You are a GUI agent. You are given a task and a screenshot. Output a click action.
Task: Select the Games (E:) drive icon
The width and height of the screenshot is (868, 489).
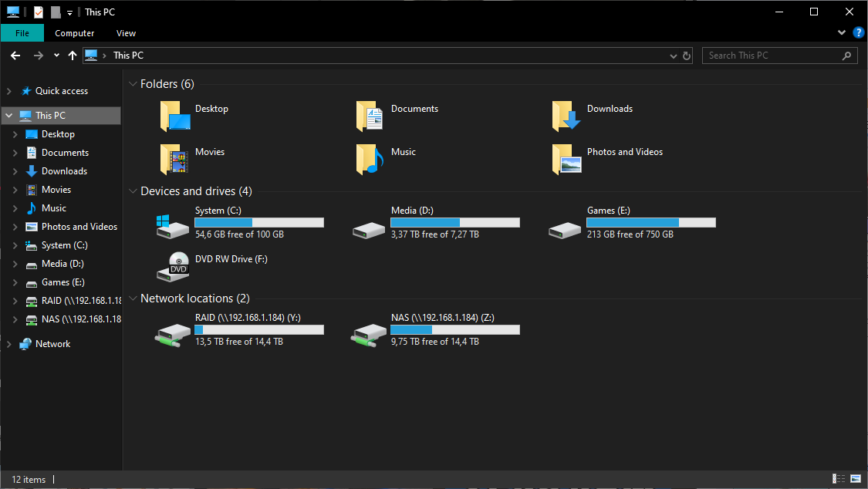(x=565, y=230)
